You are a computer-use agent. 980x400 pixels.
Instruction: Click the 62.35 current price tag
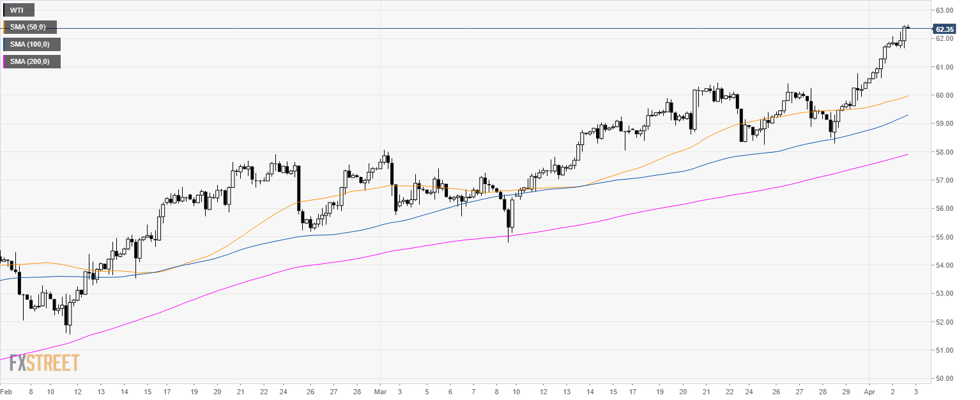[x=944, y=29]
